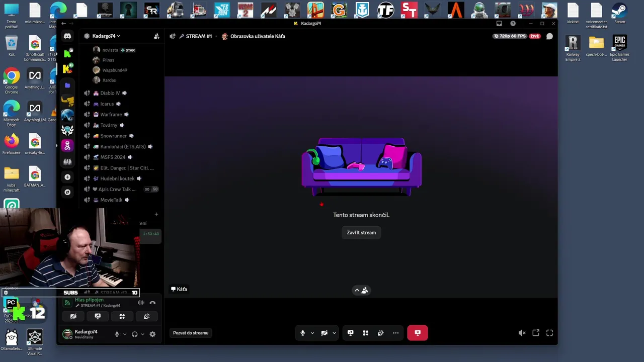This screenshot has height=362, width=644.
Task: Open noise suppression waveform icon
Action: pyautogui.click(x=141, y=303)
